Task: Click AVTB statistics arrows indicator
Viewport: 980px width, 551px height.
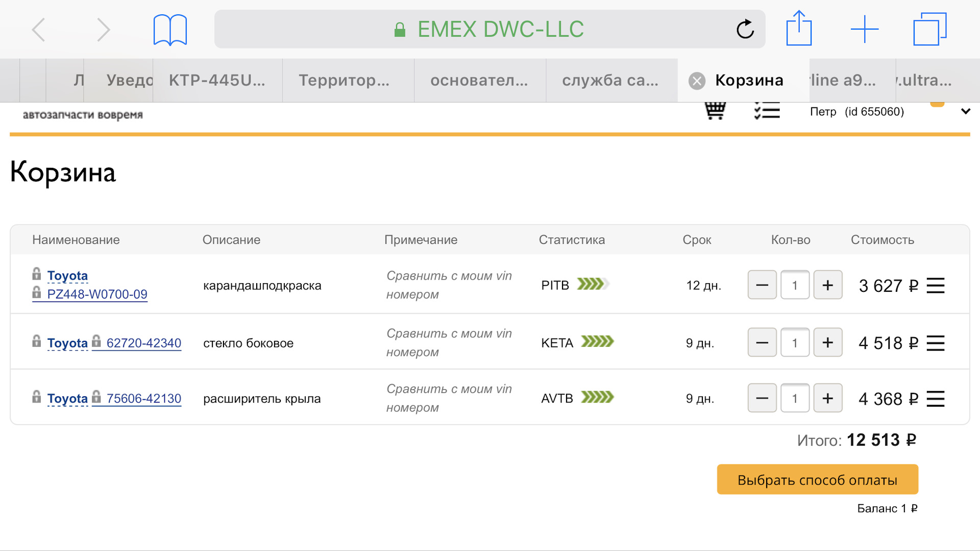Action: pos(597,397)
